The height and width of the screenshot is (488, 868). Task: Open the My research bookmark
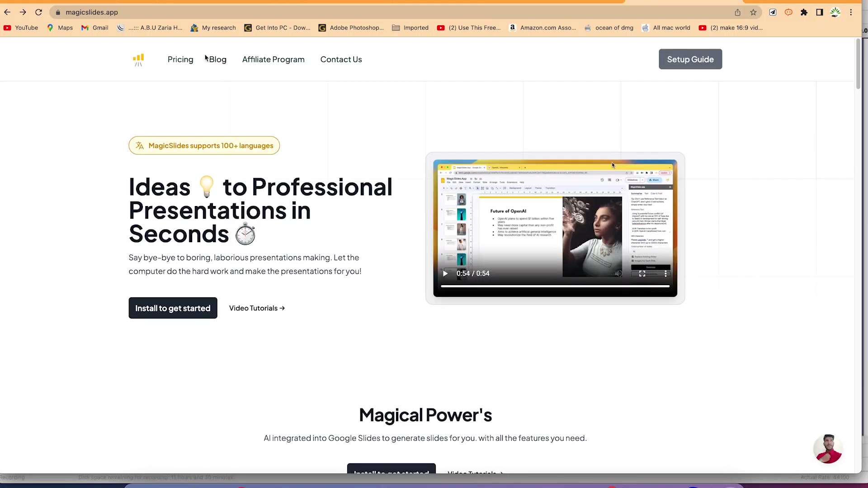213,28
